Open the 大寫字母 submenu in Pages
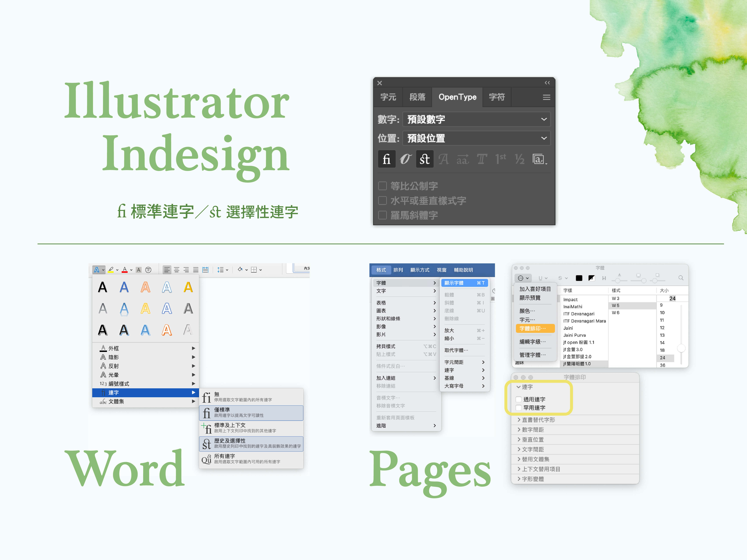 pyautogui.click(x=464, y=386)
